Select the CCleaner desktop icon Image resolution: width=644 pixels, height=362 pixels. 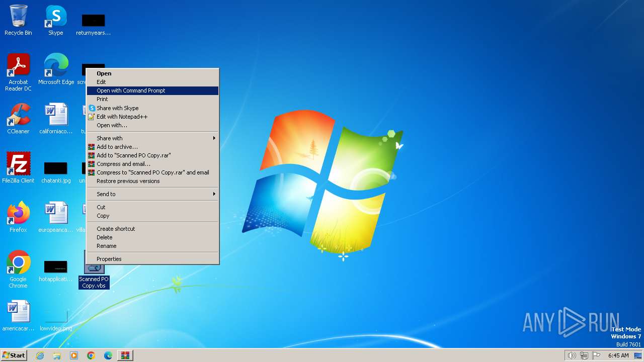(18, 118)
